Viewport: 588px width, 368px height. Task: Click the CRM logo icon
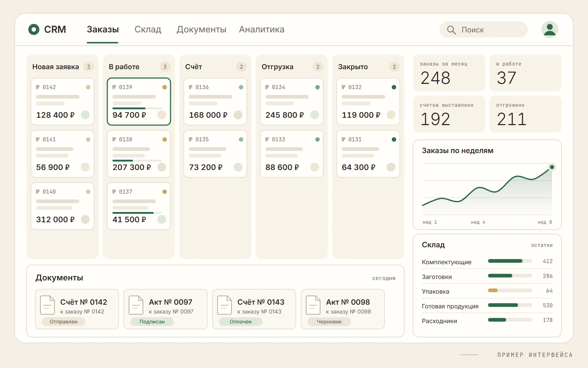[x=34, y=29]
